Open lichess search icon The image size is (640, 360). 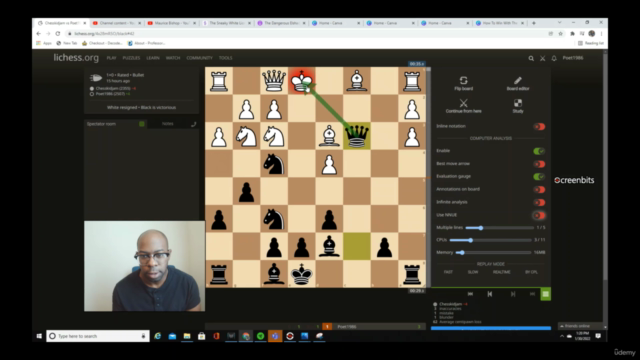[x=531, y=58]
